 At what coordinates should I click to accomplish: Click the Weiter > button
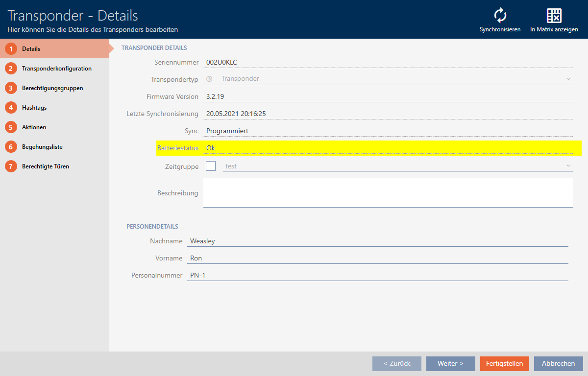450,363
